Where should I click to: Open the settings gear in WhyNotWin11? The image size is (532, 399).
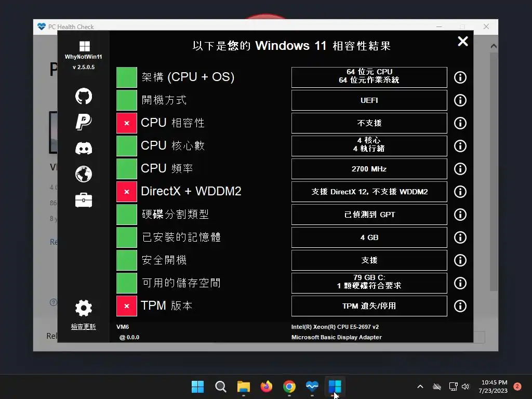[84, 308]
